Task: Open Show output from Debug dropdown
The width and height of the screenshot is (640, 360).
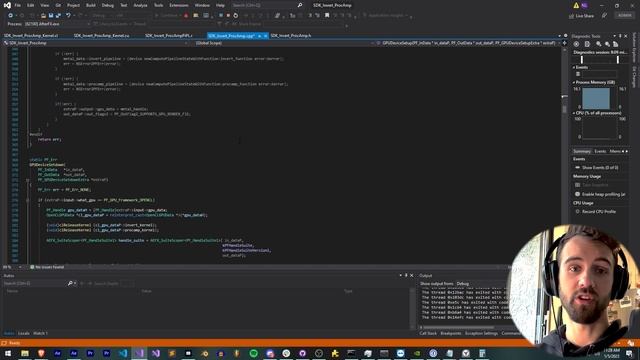Action: (x=482, y=284)
